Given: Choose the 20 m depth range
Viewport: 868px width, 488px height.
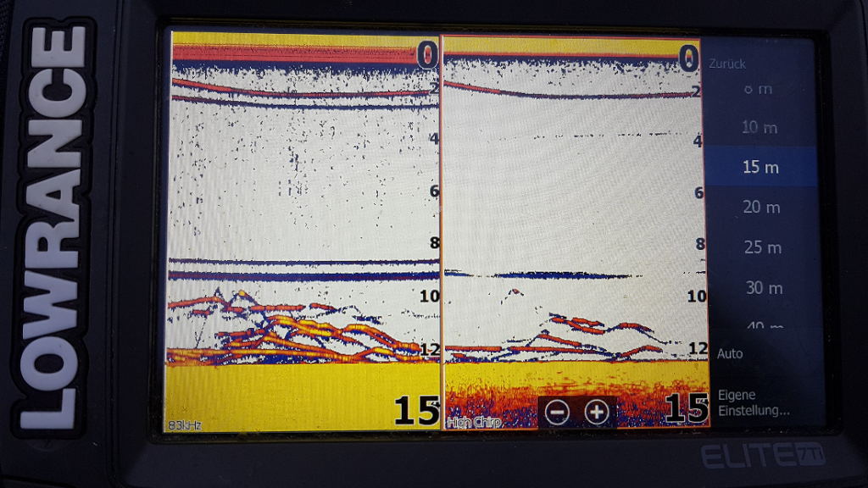Looking at the screenshot, I should coord(761,207).
